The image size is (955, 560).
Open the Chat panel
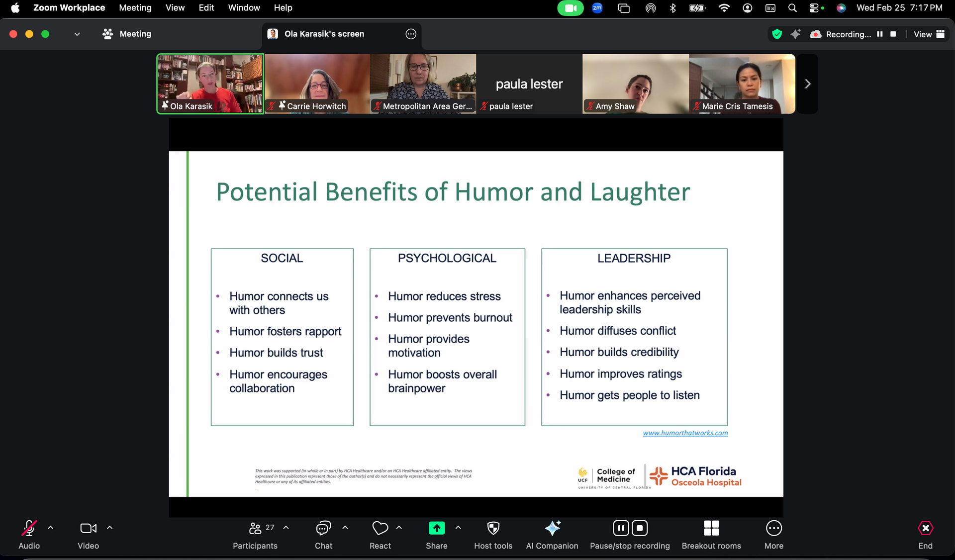[323, 528]
